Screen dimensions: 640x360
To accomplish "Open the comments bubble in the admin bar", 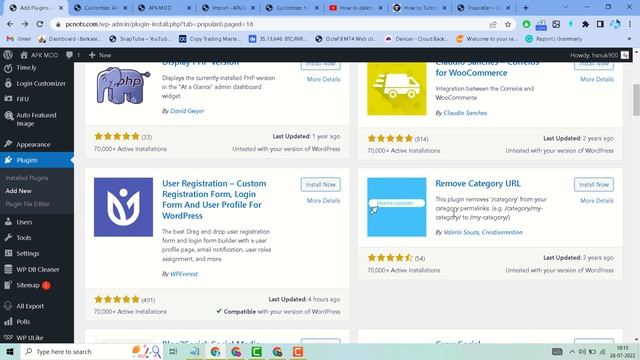I will point(73,55).
